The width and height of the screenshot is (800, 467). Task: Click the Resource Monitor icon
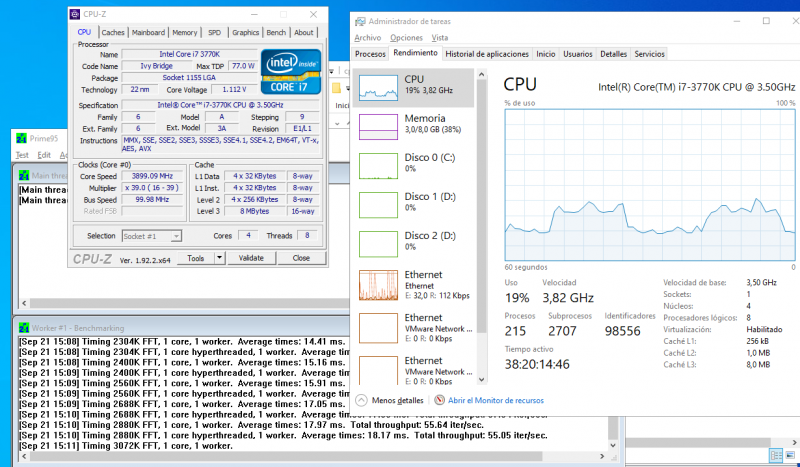[x=439, y=400]
